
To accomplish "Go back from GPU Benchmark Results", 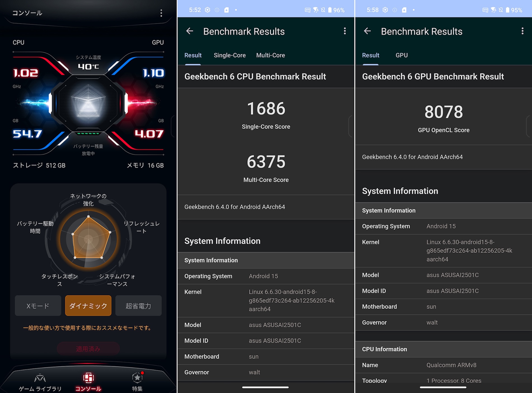I will 367,31.
